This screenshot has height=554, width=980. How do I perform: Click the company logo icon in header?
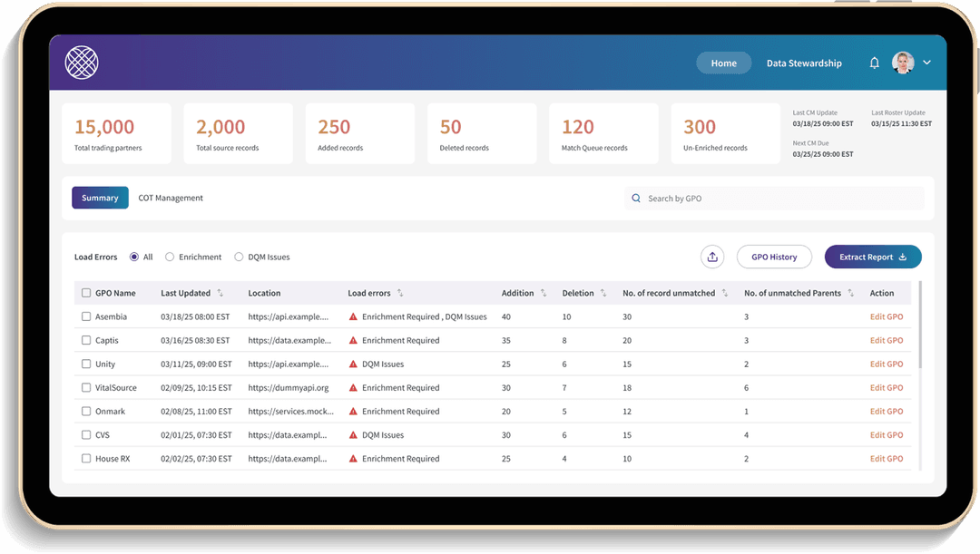(x=82, y=63)
